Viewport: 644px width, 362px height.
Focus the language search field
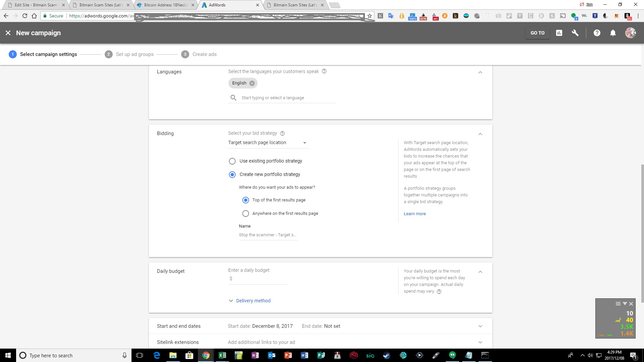[x=288, y=98]
